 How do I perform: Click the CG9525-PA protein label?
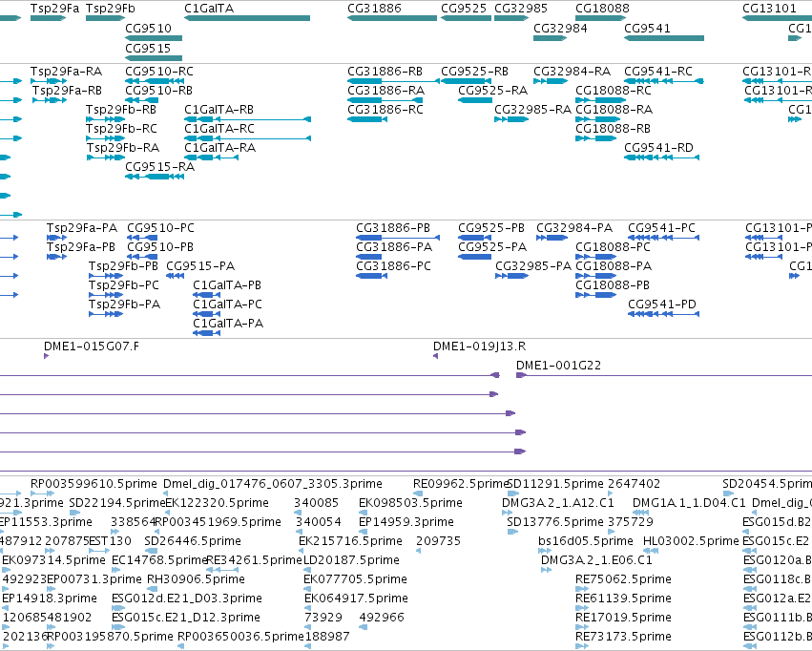click(x=492, y=247)
